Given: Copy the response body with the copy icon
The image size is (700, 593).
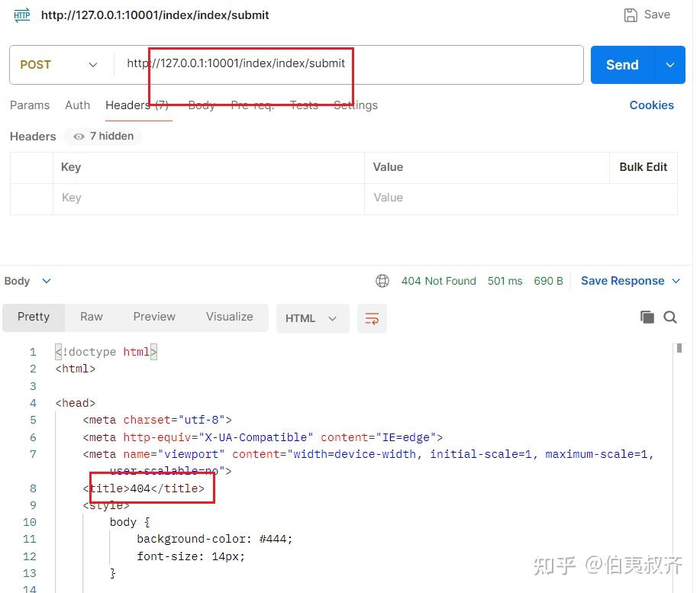Looking at the screenshot, I should [647, 316].
